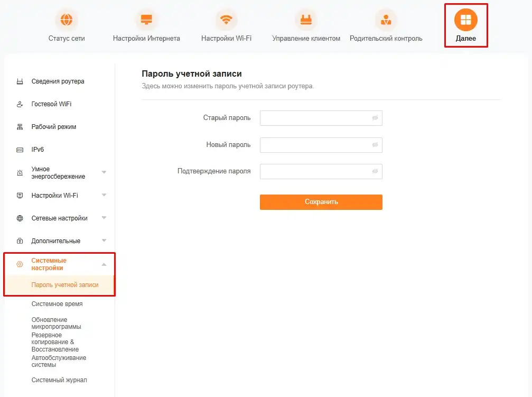Image resolution: width=532 pixels, height=397 pixels.
Task: Expand the Умное энергосбережение section
Action: [104, 172]
